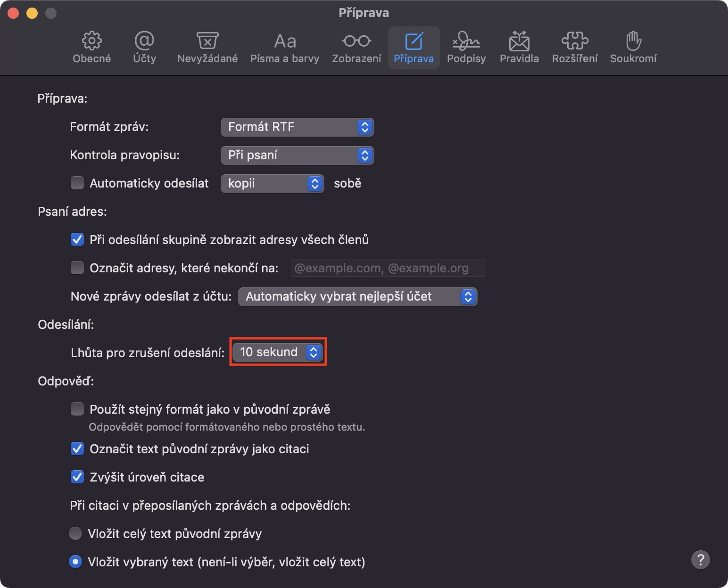Open the Soukromí hand icon pane
Screen dimensions: 728x588
[x=633, y=48]
